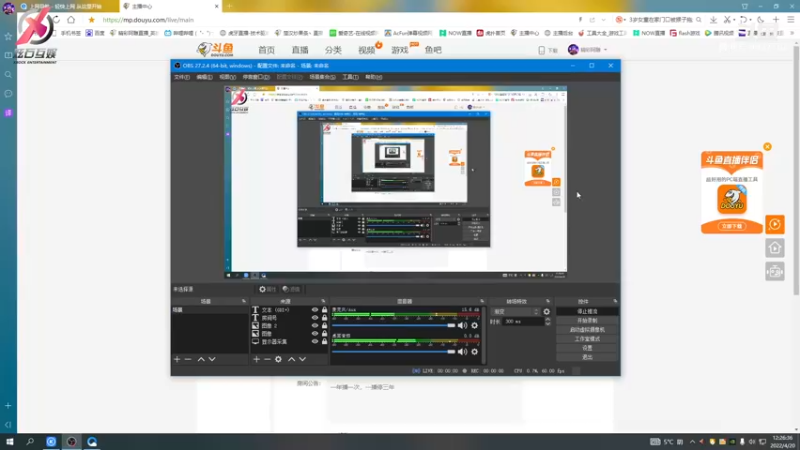This screenshot has width=800, height=450.
Task: Close the 斗鱼直播伴侣 ad popup
Action: (767, 147)
